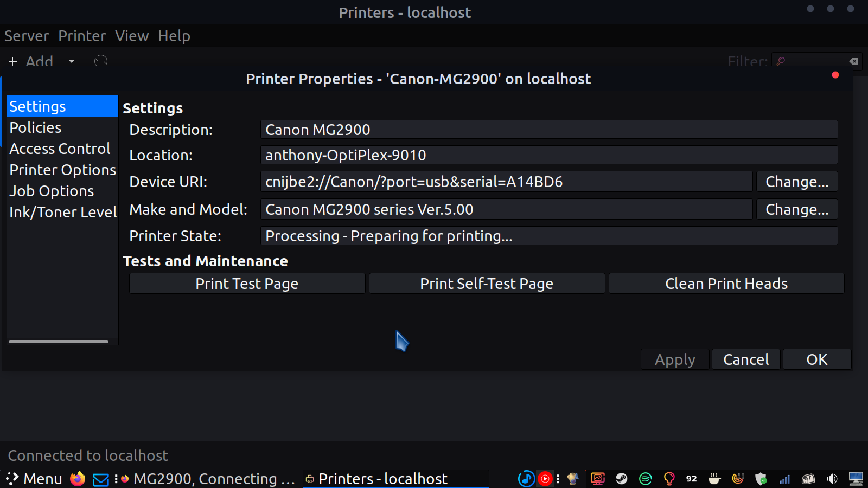
Task: Expand the Add button dropdown arrow
Action: coord(72,61)
